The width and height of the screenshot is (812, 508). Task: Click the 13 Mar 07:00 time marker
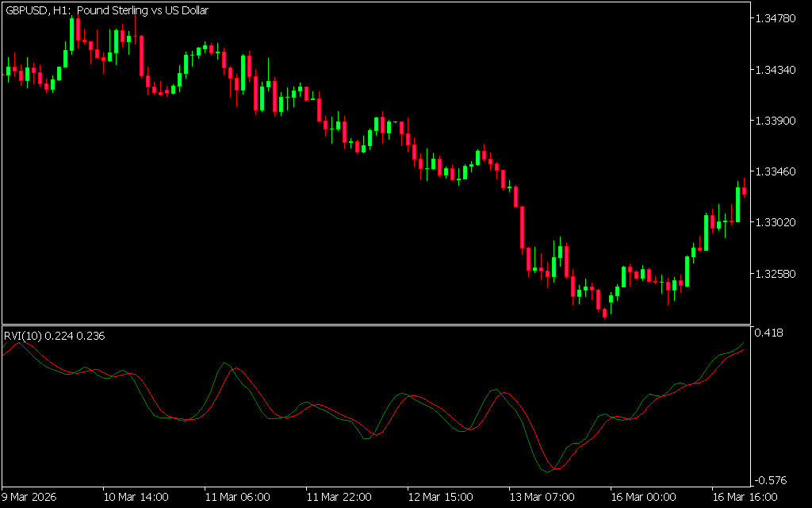tap(540, 497)
